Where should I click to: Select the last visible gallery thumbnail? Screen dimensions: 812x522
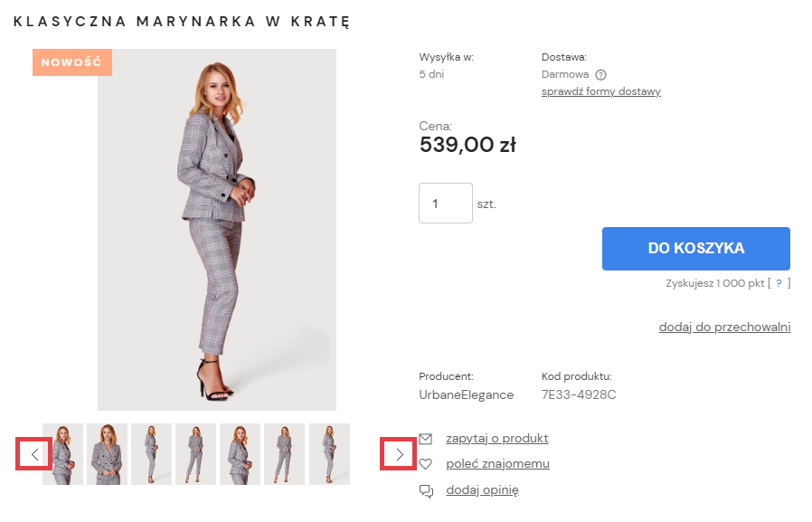[x=329, y=454]
